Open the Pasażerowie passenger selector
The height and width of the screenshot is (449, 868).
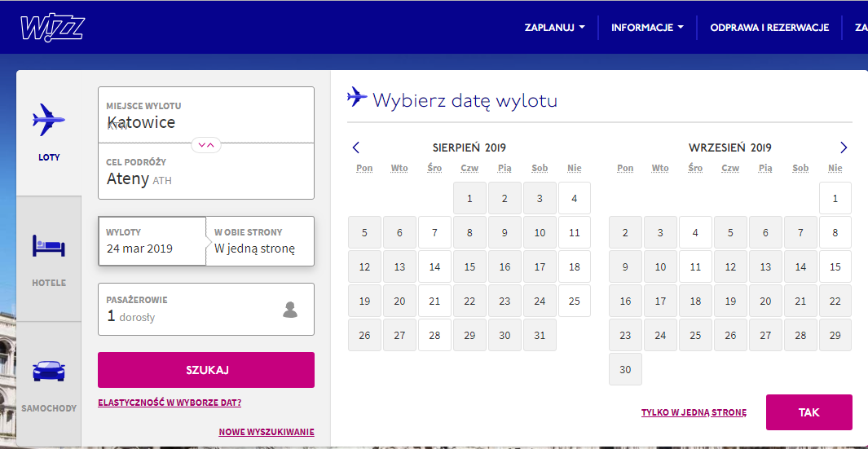206,309
